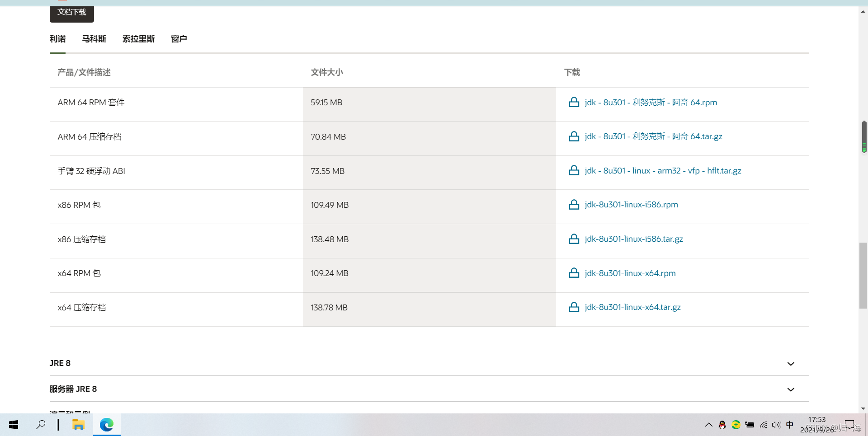Open 360 security green tray icon
Viewport: 868px width, 436px height.
(736, 425)
